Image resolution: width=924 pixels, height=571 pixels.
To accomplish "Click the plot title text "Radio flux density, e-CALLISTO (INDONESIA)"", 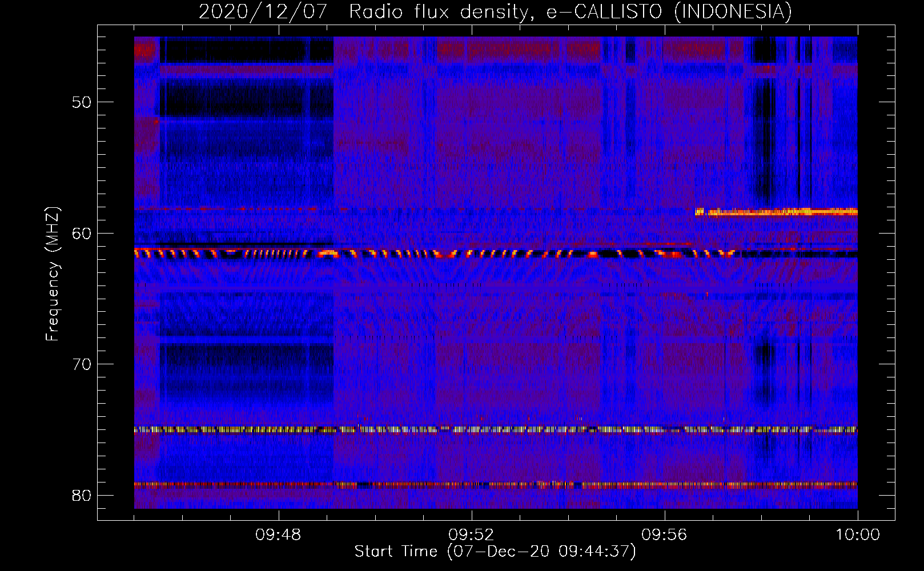I will tap(570, 11).
